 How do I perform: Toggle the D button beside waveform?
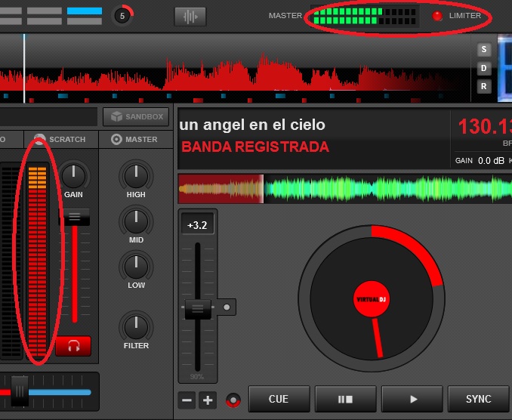pos(484,69)
